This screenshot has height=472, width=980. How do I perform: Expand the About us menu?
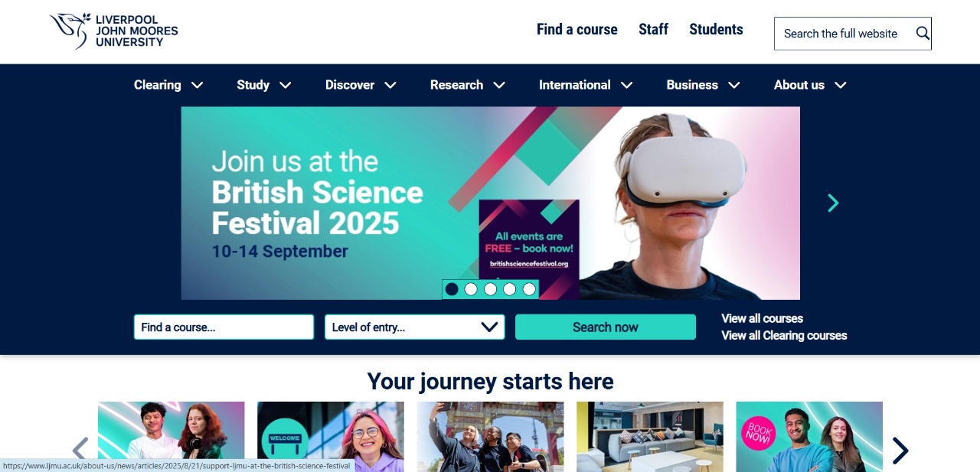click(x=810, y=85)
